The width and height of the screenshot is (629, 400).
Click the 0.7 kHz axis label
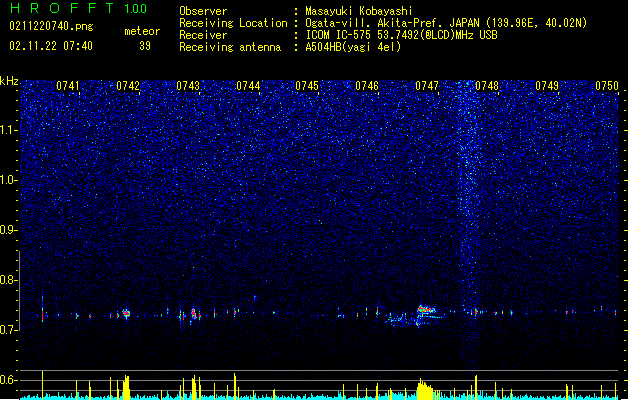click(x=9, y=330)
